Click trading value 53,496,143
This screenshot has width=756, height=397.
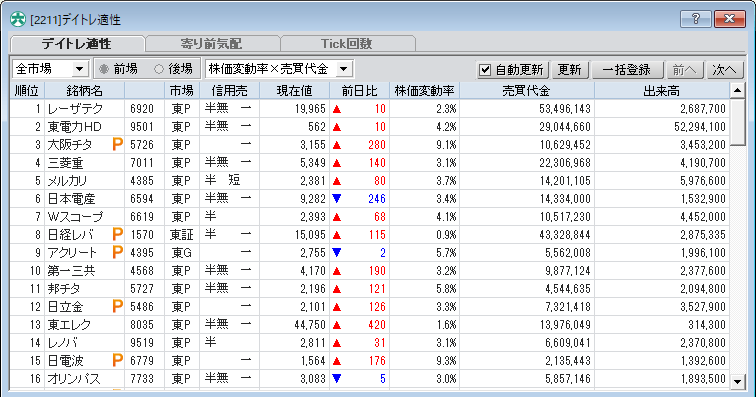coord(565,109)
